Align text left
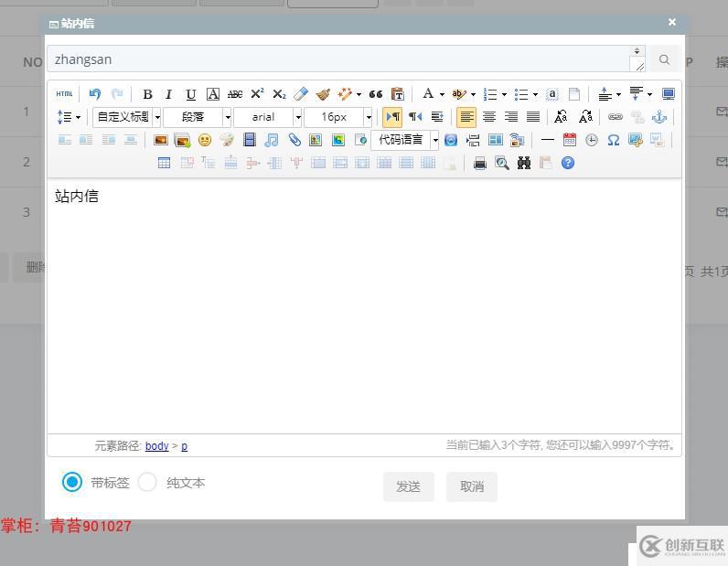 (x=466, y=117)
